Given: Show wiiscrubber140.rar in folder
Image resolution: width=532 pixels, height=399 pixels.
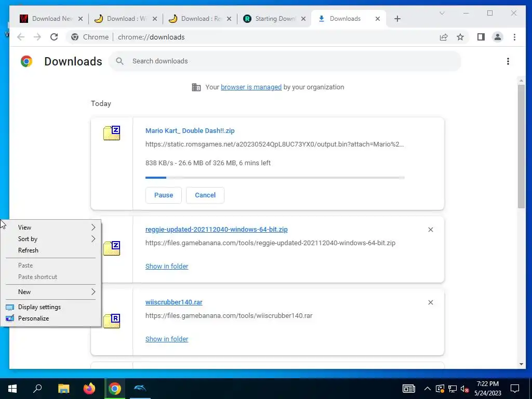Looking at the screenshot, I should tap(167, 339).
